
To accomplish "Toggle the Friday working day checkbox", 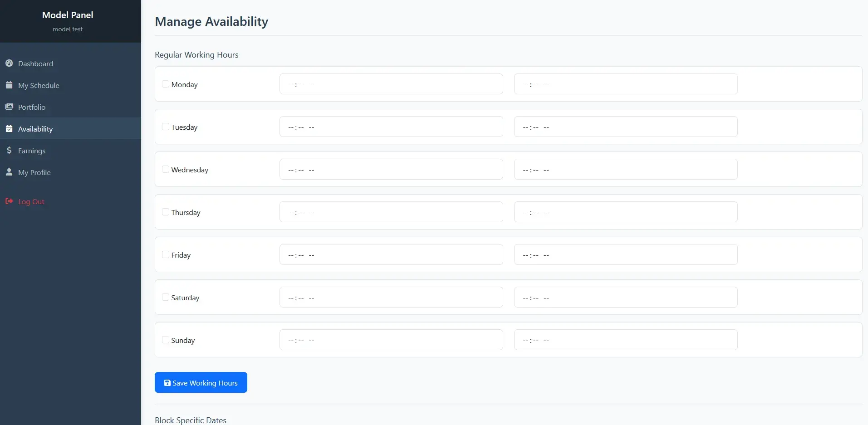I will coord(166,254).
